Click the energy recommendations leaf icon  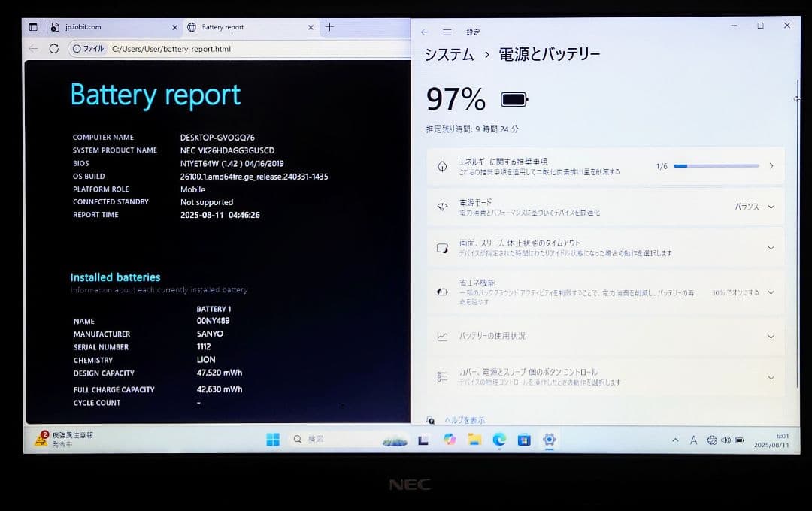pos(444,165)
